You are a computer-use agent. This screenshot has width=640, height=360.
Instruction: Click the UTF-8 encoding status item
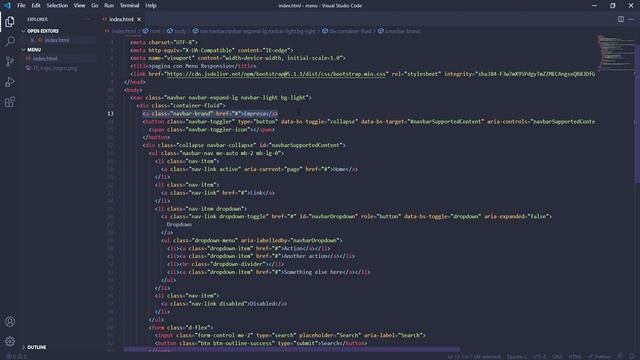point(539,356)
